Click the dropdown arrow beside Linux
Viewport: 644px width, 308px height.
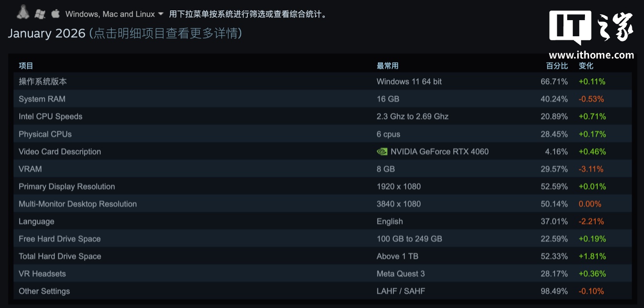click(161, 14)
